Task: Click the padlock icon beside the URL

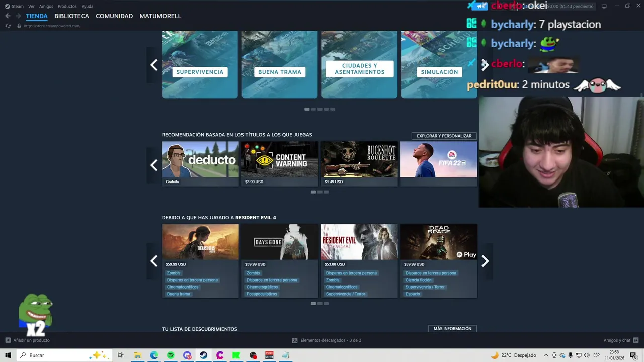Action: point(19,26)
